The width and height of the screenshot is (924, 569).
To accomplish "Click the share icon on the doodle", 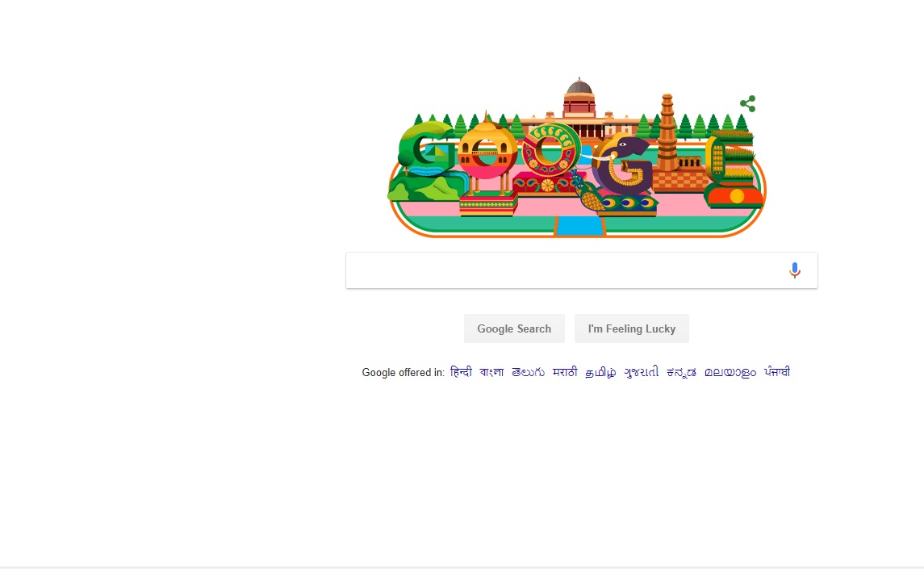I will [748, 104].
